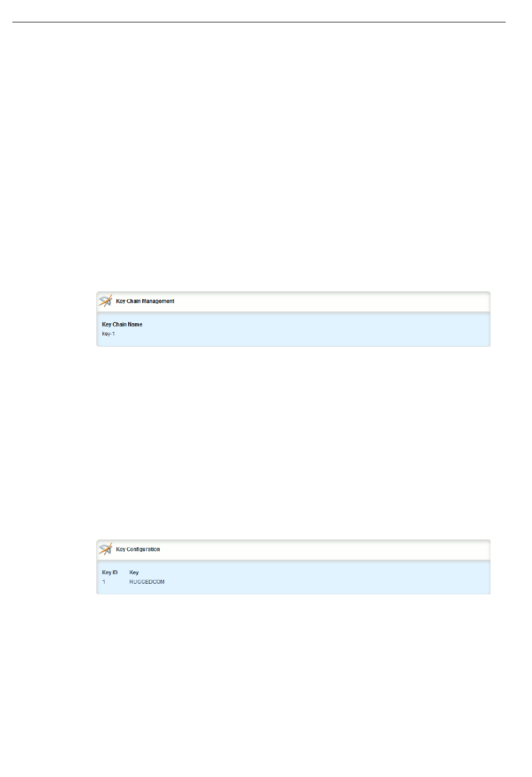This screenshot has width=532, height=777.
Task: Select the Key Configuration title text
Action: pyautogui.click(x=138, y=550)
